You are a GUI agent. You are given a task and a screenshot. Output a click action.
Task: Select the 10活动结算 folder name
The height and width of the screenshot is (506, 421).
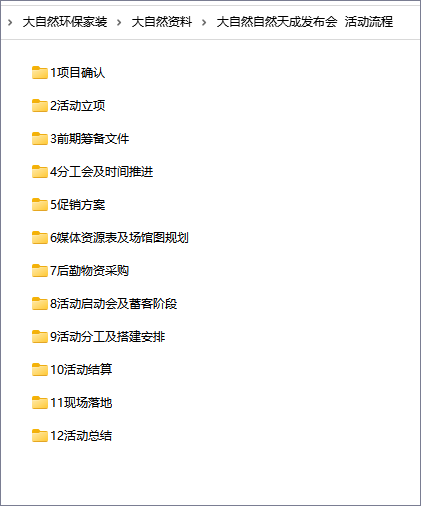click(x=81, y=370)
